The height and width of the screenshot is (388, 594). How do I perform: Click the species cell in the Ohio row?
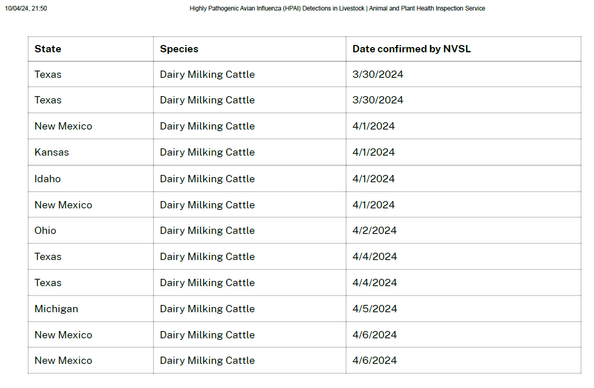[250, 230]
